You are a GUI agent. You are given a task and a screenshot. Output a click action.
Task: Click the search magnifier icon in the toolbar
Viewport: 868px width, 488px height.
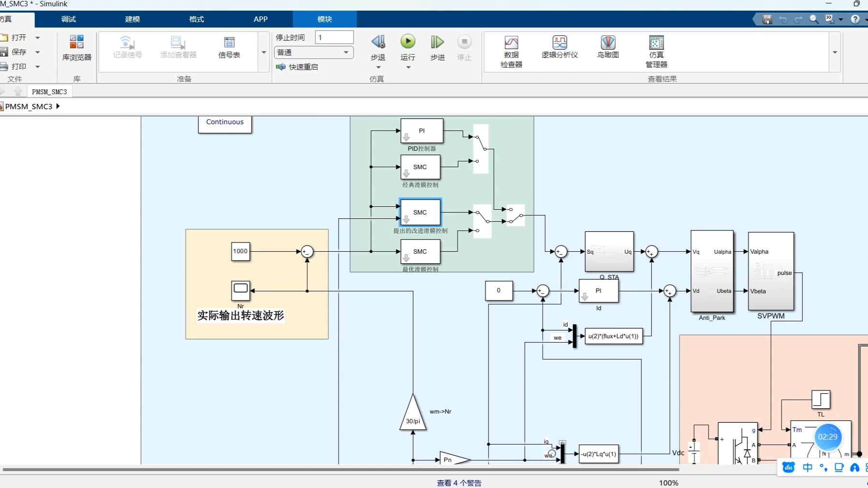813,19
